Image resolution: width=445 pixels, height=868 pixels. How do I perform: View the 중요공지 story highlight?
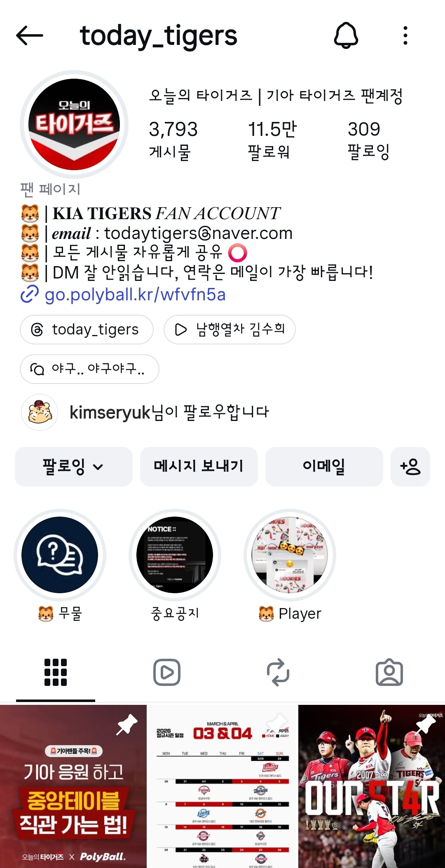click(175, 555)
